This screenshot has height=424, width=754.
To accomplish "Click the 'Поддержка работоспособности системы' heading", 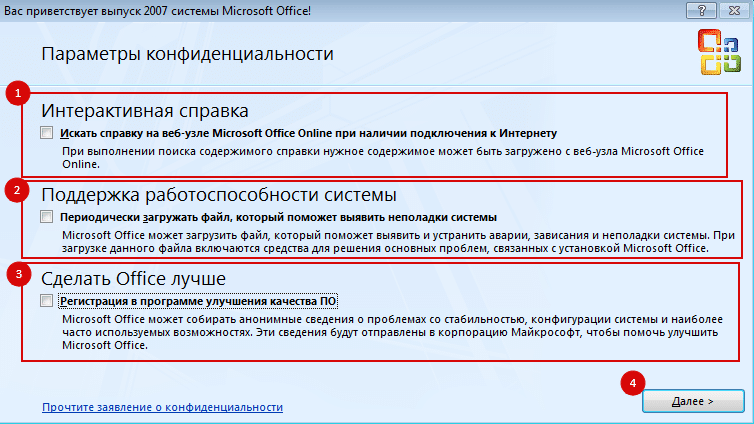I will (219, 195).
